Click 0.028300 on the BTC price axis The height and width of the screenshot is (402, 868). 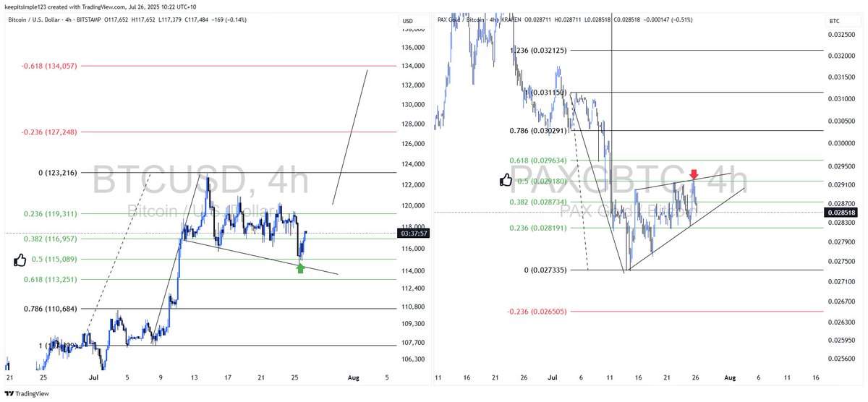[840, 223]
